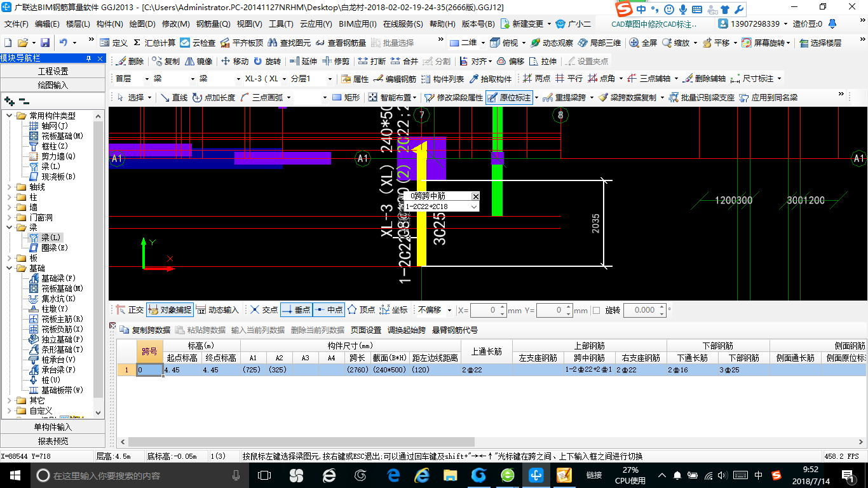This screenshot has height=488, width=868.
Task: Open the BIM应用(I) menu
Action: coord(358,24)
